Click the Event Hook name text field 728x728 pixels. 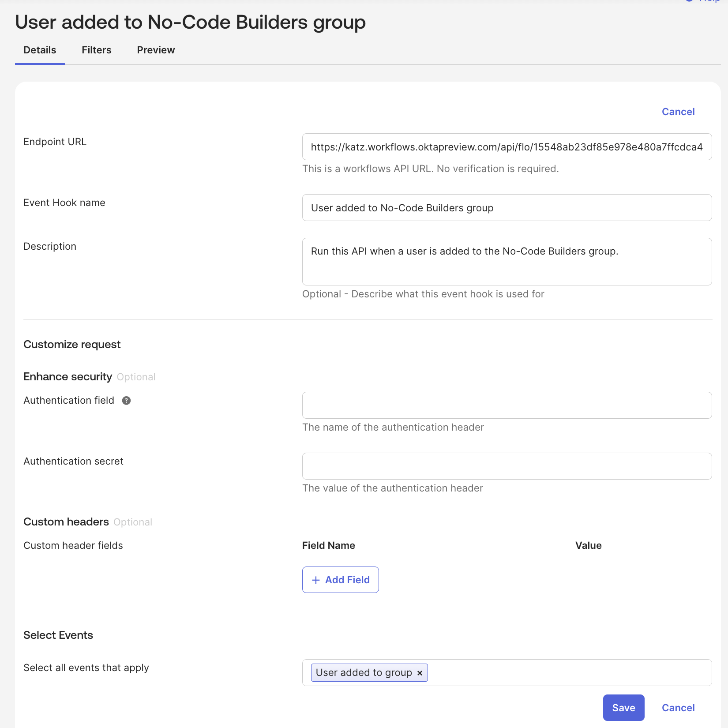pyautogui.click(x=507, y=208)
